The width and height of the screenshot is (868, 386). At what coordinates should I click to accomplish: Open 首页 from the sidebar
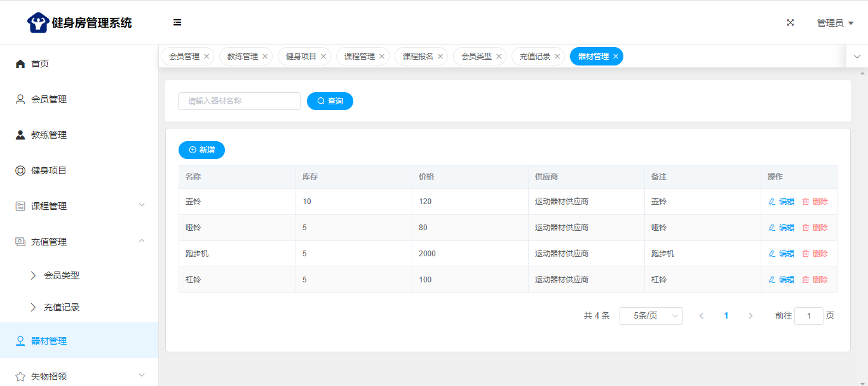40,64
